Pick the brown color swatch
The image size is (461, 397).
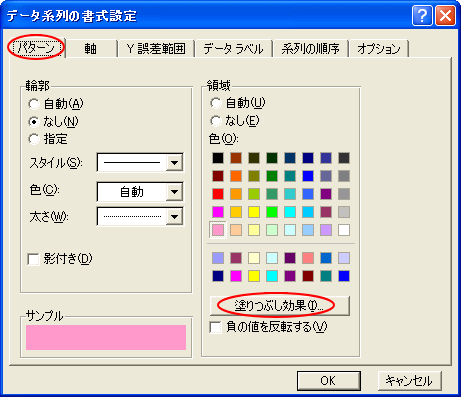236,158
